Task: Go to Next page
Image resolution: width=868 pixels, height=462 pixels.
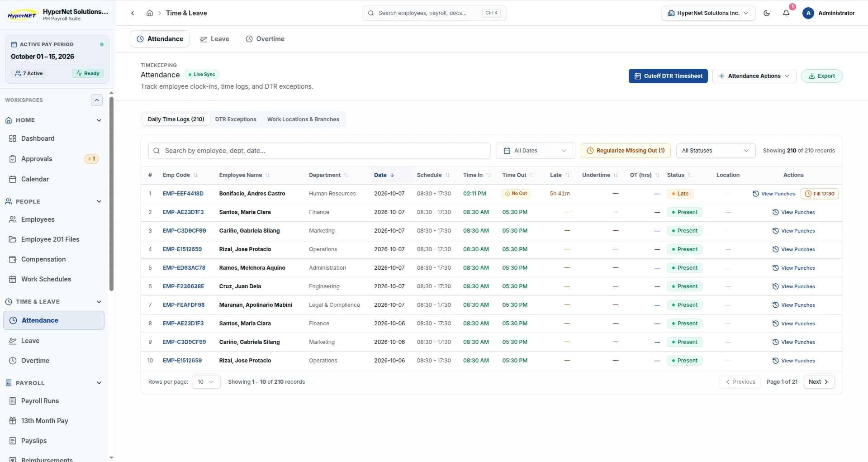Action: [x=819, y=382]
